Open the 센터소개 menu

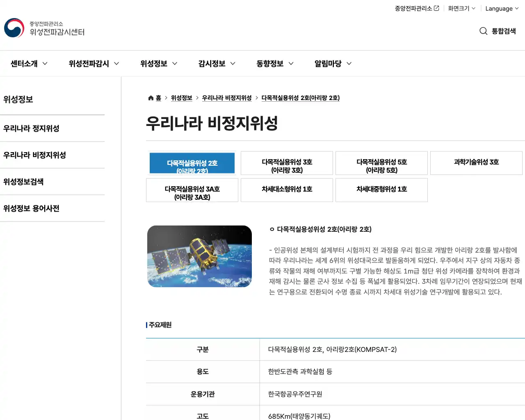24,64
